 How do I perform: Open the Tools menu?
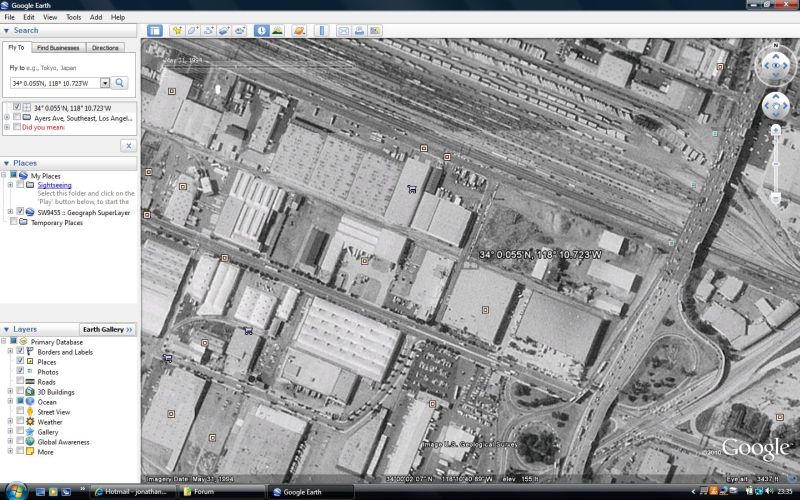[x=74, y=17]
